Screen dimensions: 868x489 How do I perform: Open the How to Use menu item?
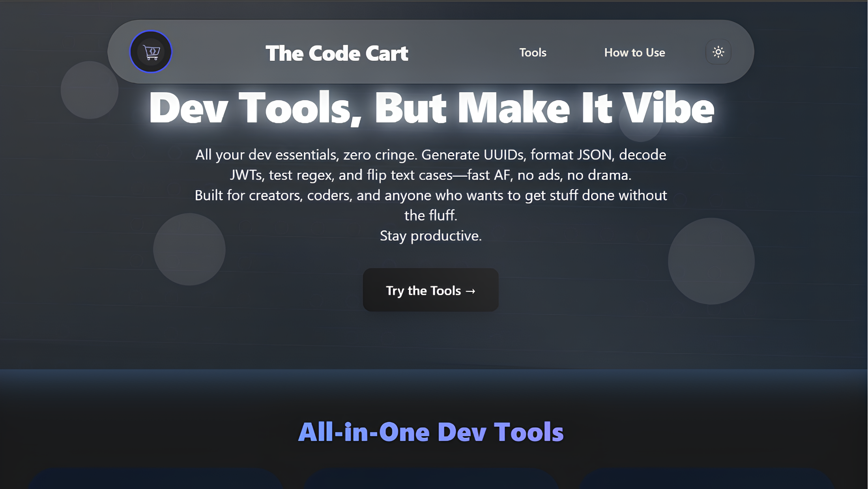(x=634, y=52)
